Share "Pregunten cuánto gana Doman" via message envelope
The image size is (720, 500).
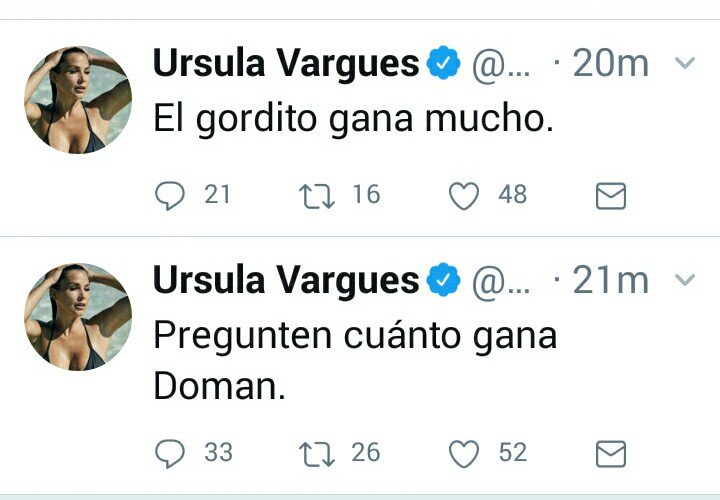tap(610, 455)
